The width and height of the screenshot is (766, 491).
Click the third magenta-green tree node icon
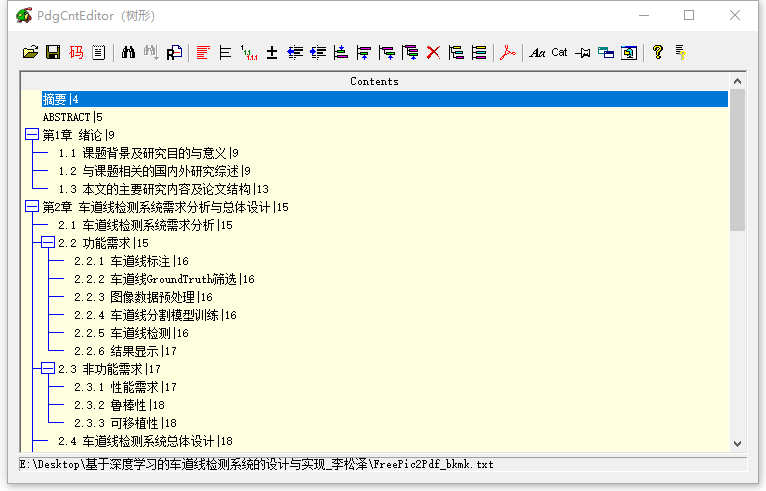[x=387, y=52]
